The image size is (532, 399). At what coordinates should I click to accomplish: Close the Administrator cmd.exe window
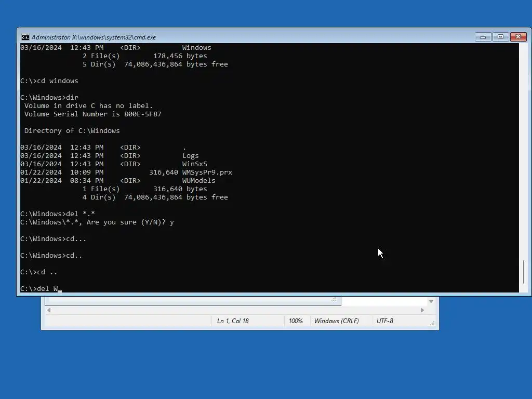tap(518, 37)
